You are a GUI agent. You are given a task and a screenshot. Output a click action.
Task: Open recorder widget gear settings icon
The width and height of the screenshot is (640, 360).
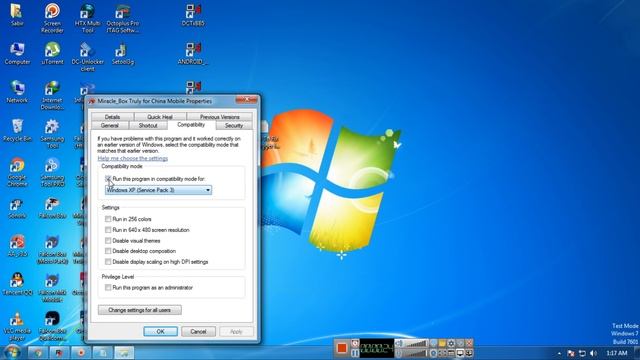coord(451,343)
